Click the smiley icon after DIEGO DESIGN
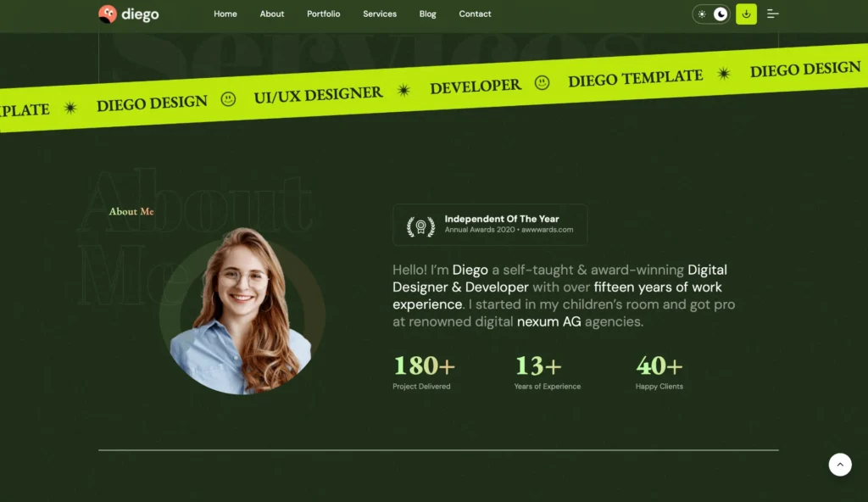Screen dimensions: 868x502 coord(228,99)
